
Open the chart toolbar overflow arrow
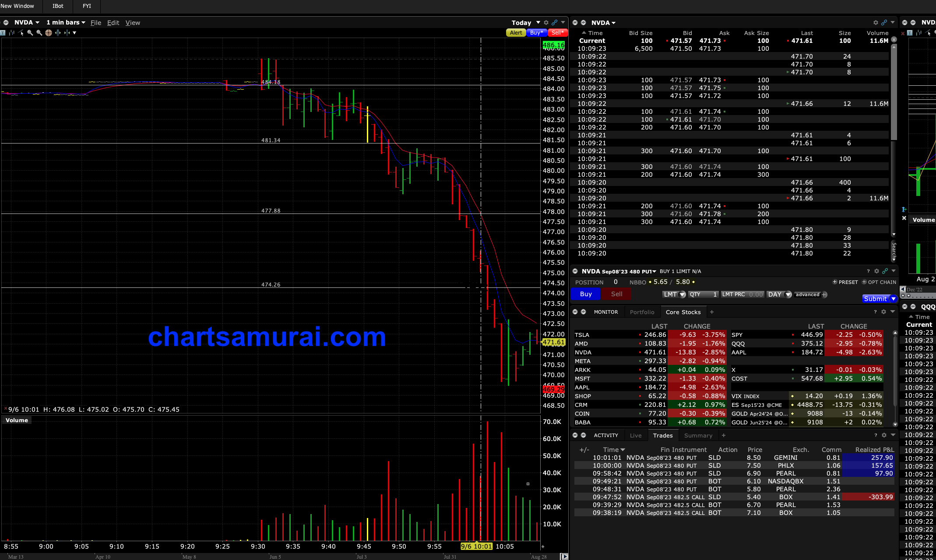tap(74, 33)
